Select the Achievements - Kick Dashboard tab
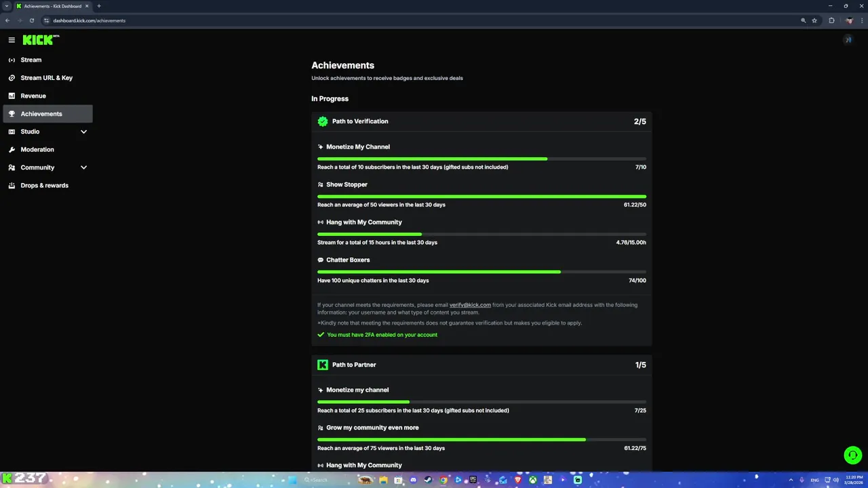Image resolution: width=868 pixels, height=488 pixels. pyautogui.click(x=53, y=6)
